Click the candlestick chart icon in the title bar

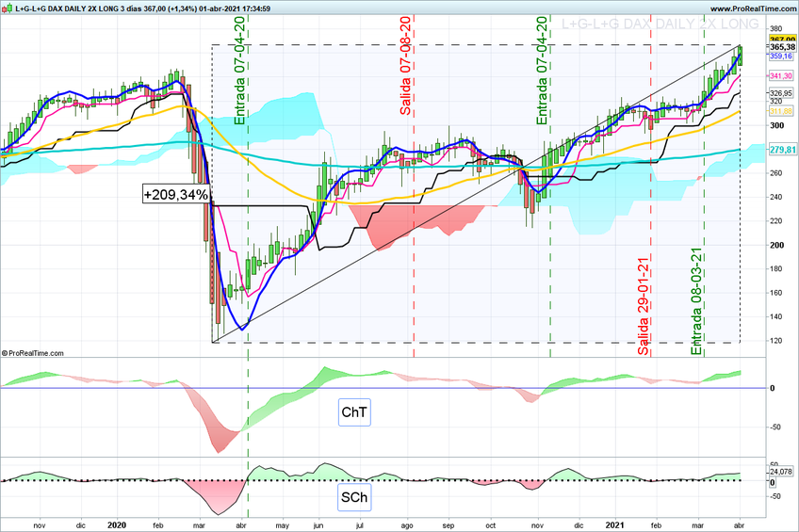[8, 8]
